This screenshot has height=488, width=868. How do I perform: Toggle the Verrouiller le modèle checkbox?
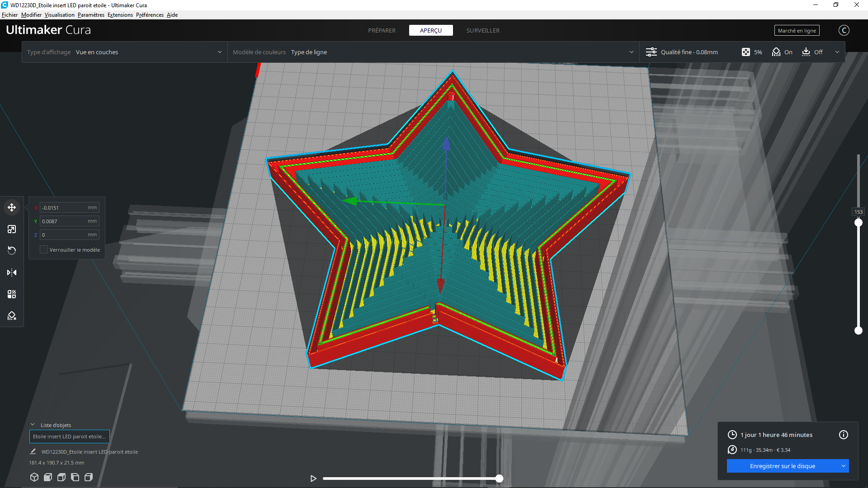[x=44, y=250]
